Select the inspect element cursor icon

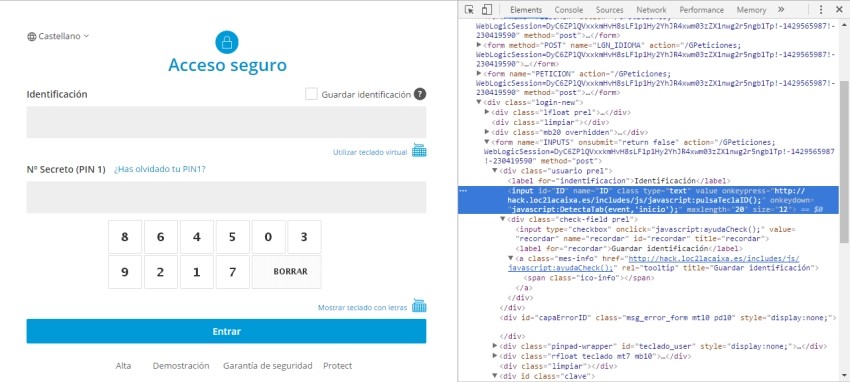point(469,10)
